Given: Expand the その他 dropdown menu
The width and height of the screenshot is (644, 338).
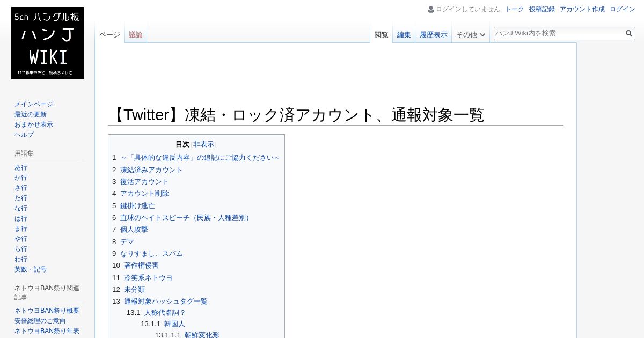Looking at the screenshot, I should pyautogui.click(x=471, y=35).
